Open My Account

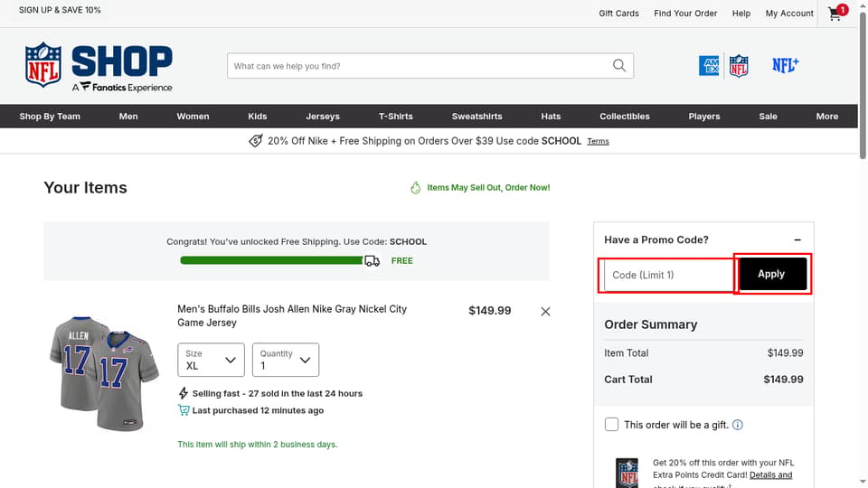click(x=789, y=14)
